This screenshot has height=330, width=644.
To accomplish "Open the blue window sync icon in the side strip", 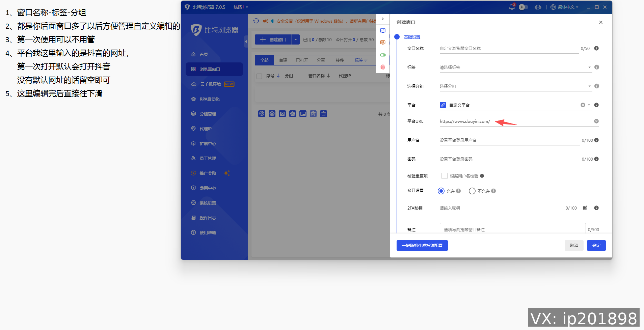I will click(383, 31).
